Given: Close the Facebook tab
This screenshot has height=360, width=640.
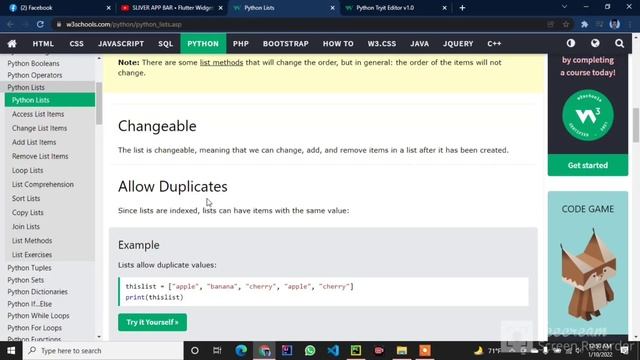Looking at the screenshot, I should coord(109,8).
